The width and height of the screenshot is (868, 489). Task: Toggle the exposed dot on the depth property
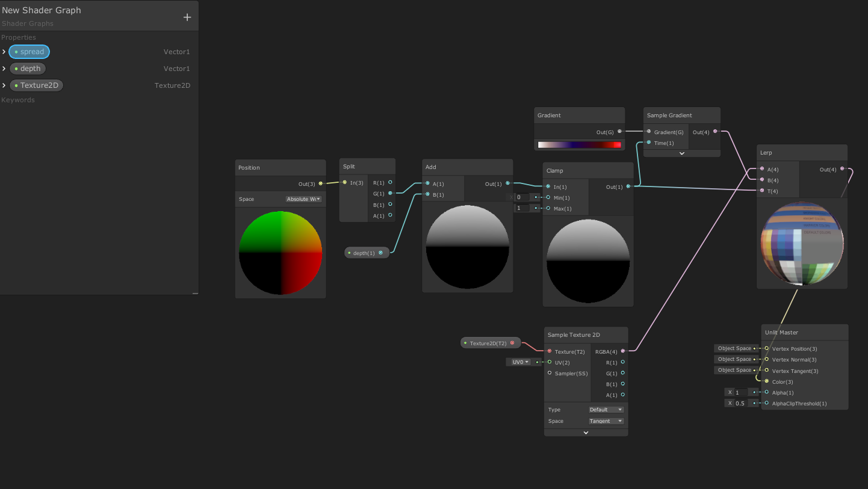click(x=16, y=68)
